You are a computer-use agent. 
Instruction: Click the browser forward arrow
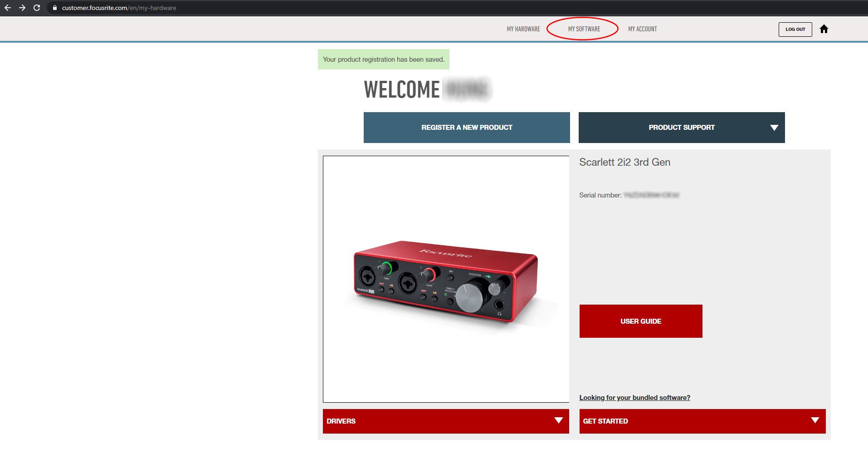22,8
